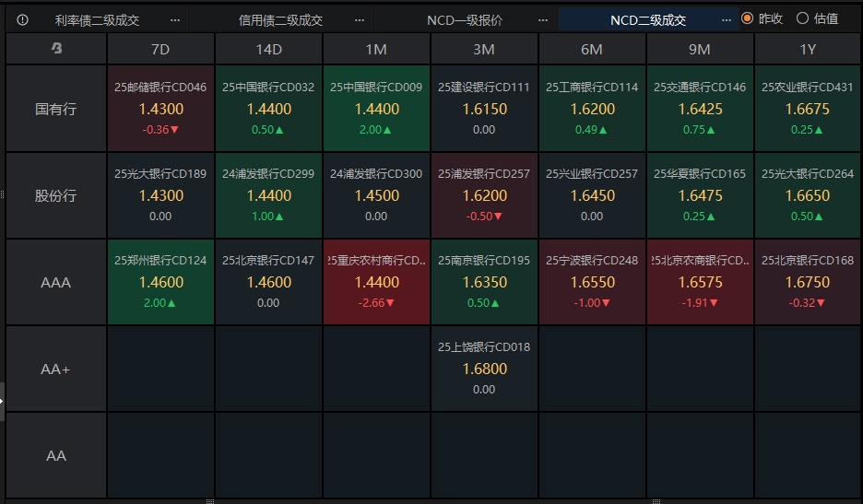Select the 国有行 row header

(56, 109)
